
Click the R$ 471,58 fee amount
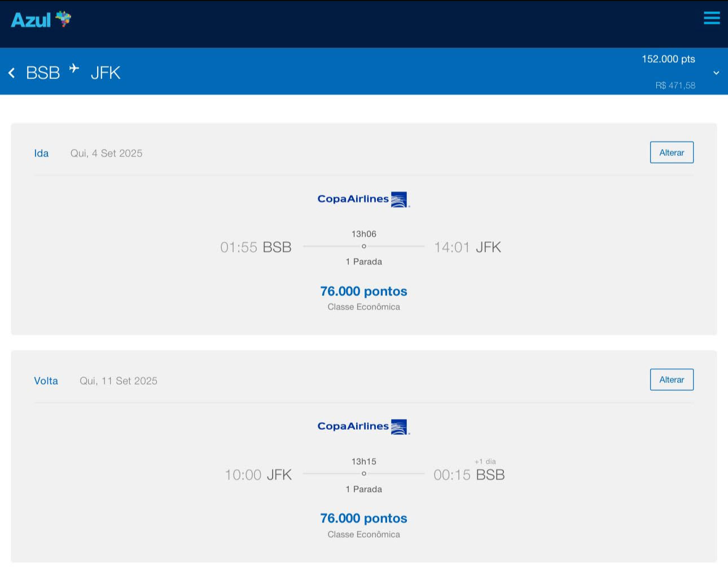(x=675, y=86)
